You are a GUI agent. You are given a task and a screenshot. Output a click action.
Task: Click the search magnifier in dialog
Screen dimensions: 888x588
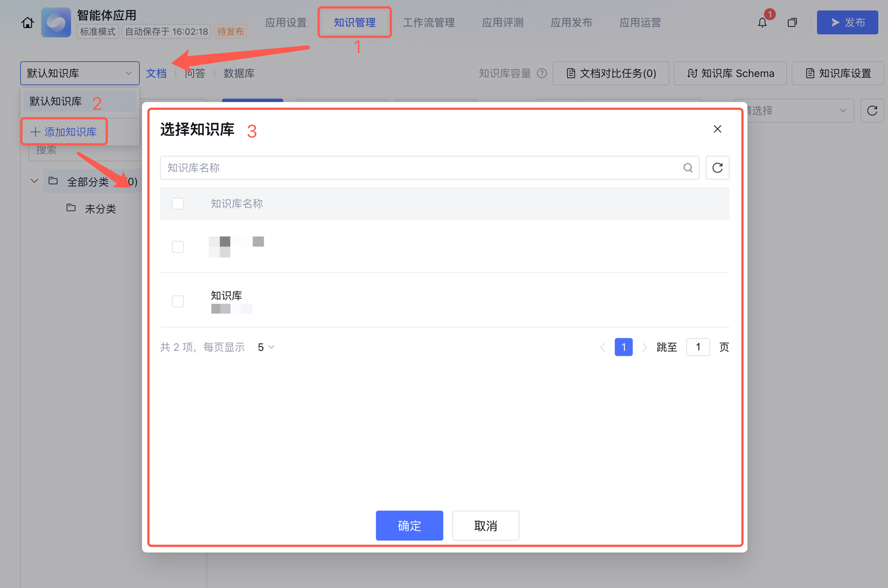tap(688, 168)
